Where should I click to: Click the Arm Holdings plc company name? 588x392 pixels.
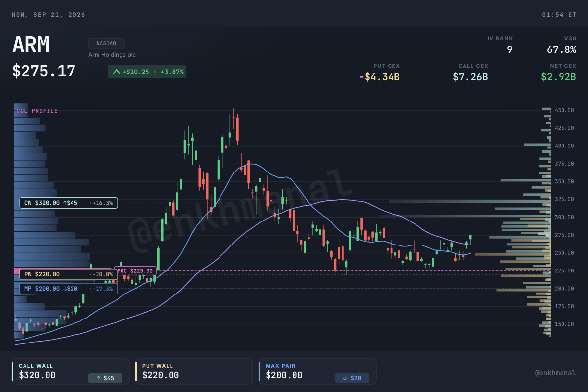pyautogui.click(x=112, y=55)
